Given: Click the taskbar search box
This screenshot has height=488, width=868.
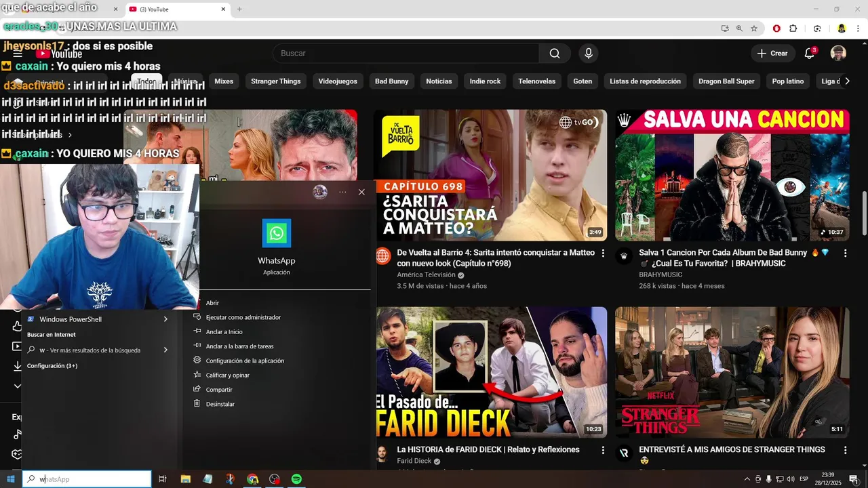Looking at the screenshot, I should pos(87,479).
